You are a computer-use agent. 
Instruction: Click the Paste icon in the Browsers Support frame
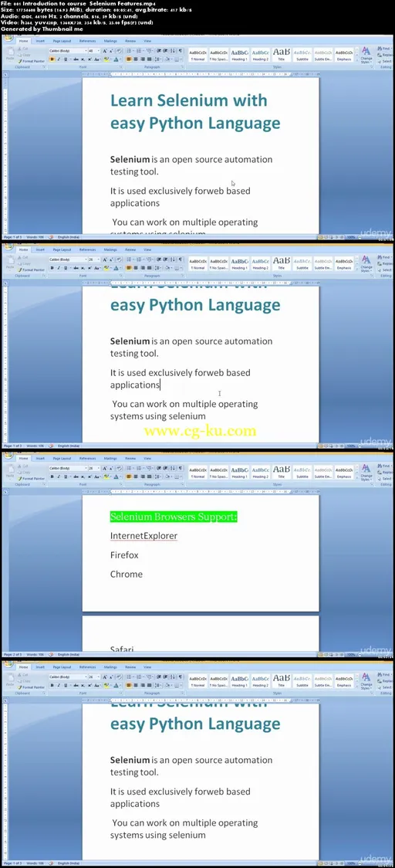pos(10,470)
